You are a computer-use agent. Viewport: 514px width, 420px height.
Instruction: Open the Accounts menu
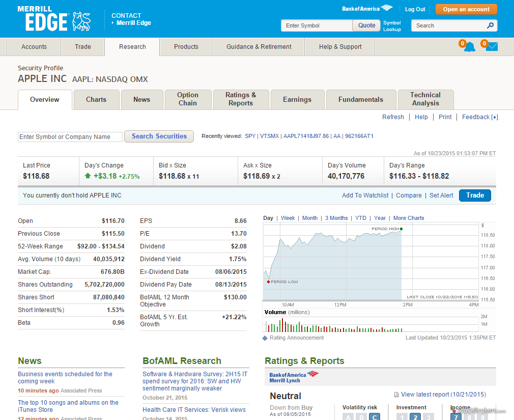click(x=34, y=47)
